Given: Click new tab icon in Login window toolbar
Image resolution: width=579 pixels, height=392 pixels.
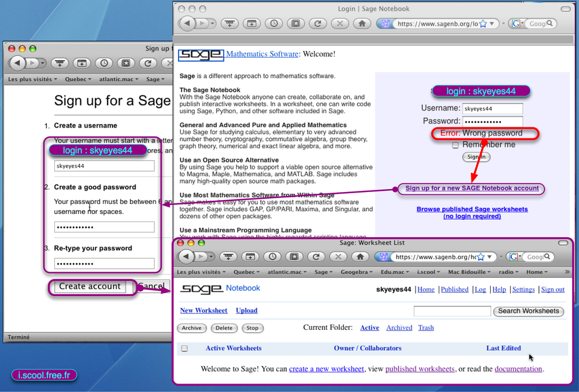Looking at the screenshot, I should pyautogui.click(x=252, y=24).
